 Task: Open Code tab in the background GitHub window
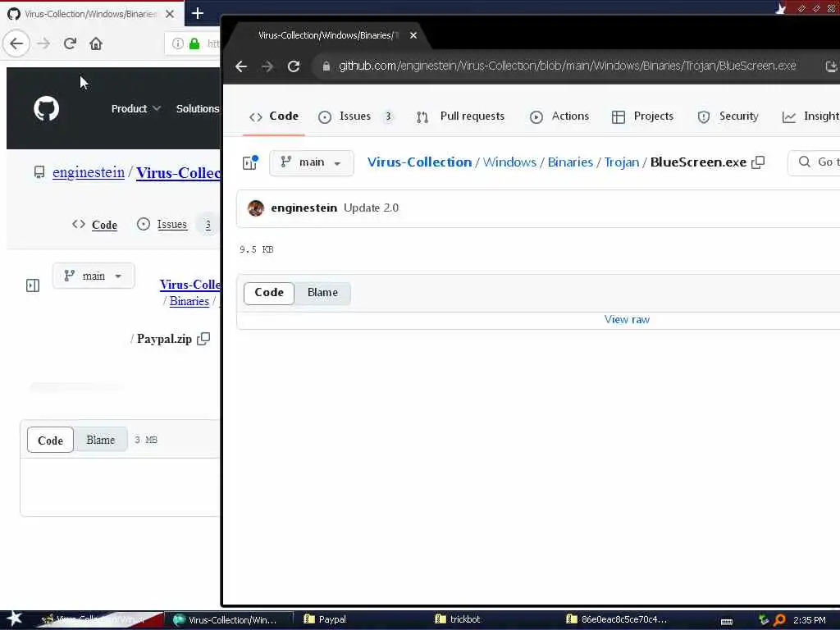point(95,225)
